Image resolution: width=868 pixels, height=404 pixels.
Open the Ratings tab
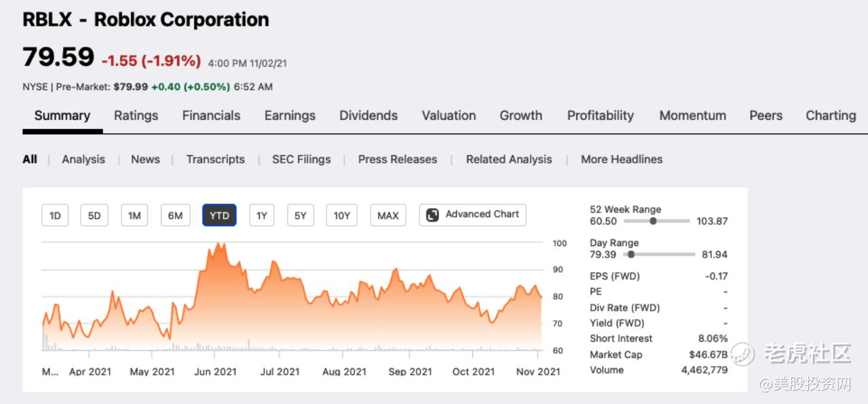136,115
